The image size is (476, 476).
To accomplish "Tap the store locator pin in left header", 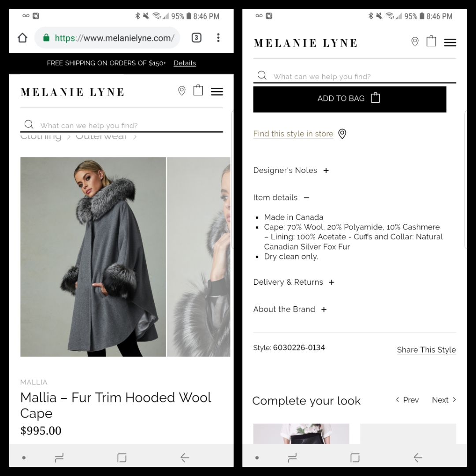I will tap(182, 91).
